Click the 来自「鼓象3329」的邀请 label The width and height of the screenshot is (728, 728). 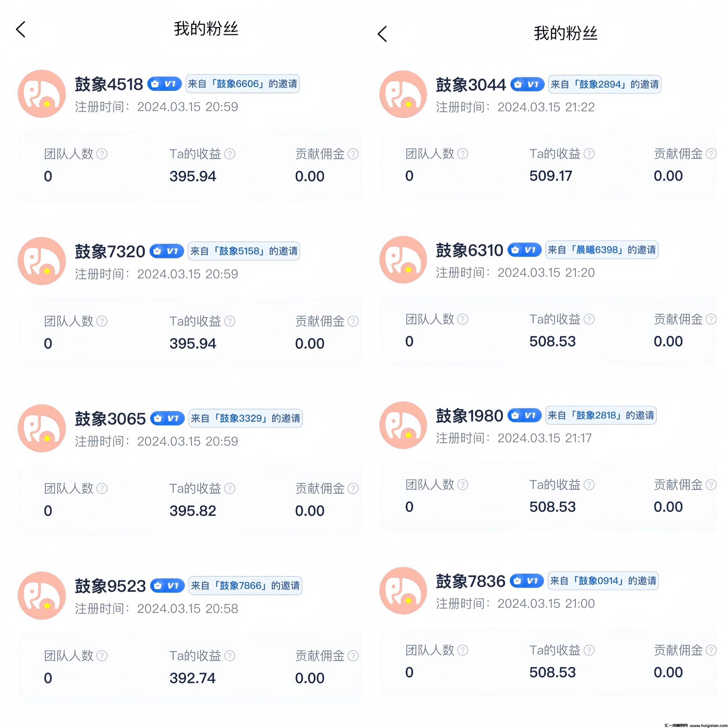pyautogui.click(x=245, y=418)
